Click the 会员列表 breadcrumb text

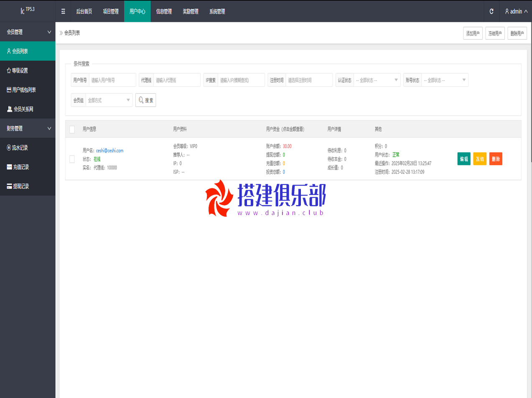(72, 33)
